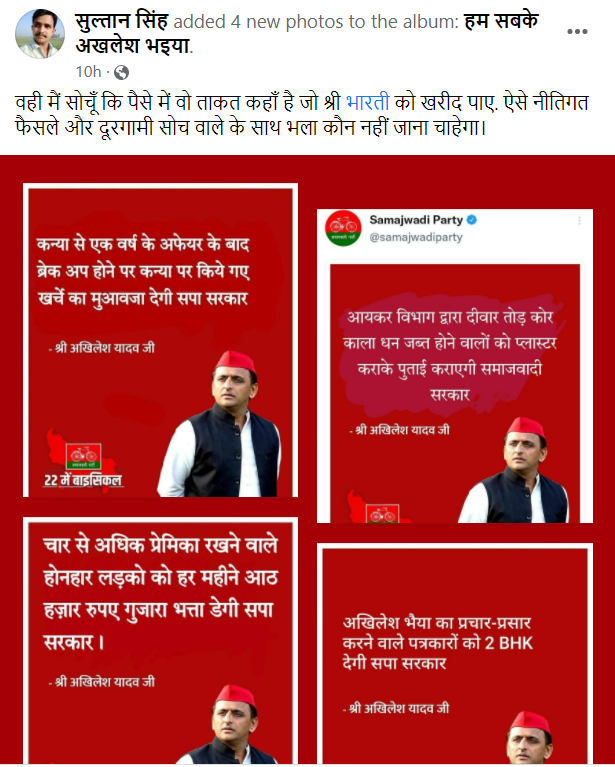Open the album हम सबके अखलेश भइया
This screenshot has width=615, height=767.
pos(307,34)
